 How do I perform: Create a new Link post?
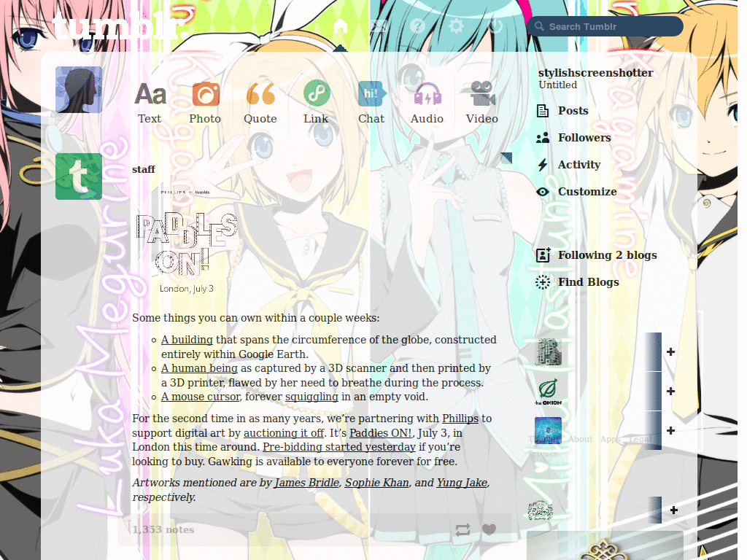pos(317,103)
